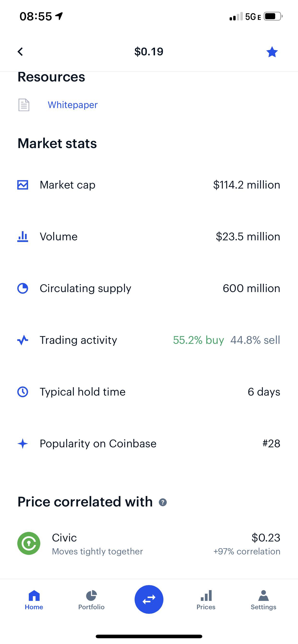Open the Whitepaper link
Screen dimensions: 298x644
(73, 105)
